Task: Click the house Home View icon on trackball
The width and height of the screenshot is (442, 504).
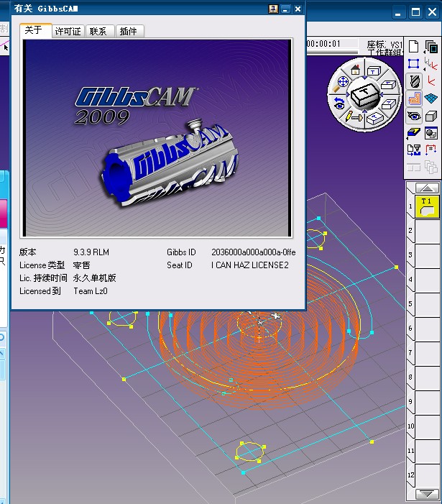Action: pos(355,70)
